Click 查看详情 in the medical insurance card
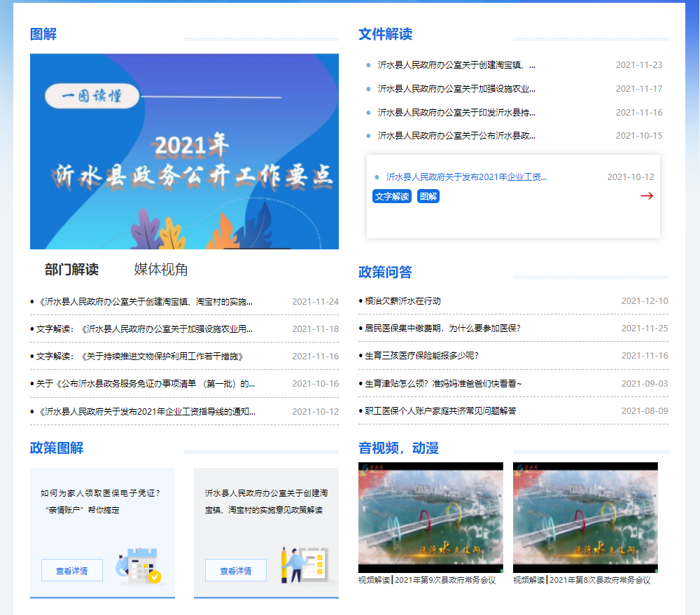 point(72,570)
